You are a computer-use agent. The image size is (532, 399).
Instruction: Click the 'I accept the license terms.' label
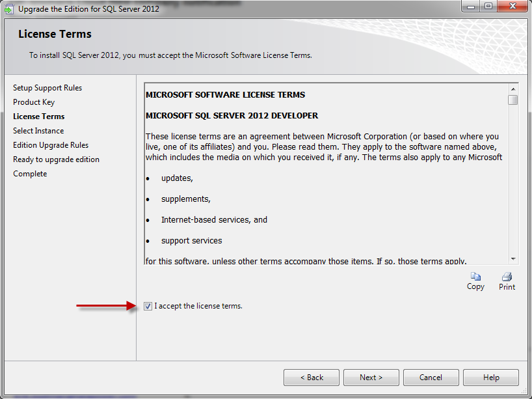click(x=198, y=306)
